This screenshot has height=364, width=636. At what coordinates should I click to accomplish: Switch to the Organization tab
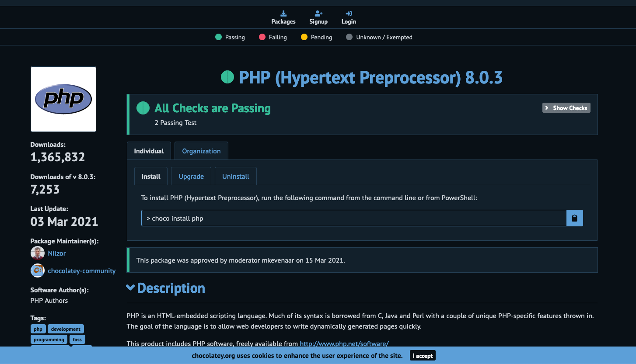point(201,151)
